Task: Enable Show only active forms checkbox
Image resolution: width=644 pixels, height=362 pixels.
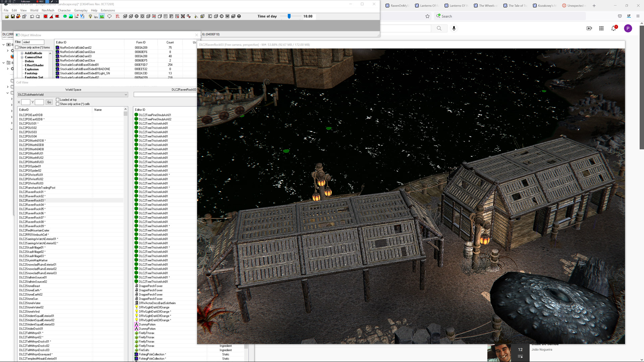Action: (x=17, y=48)
